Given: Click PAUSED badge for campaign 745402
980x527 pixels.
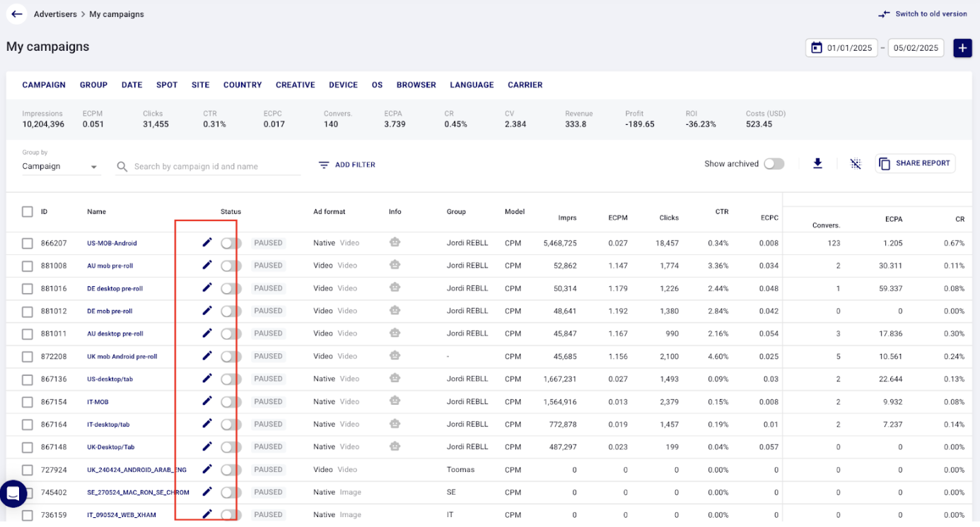Looking at the screenshot, I should [268, 492].
